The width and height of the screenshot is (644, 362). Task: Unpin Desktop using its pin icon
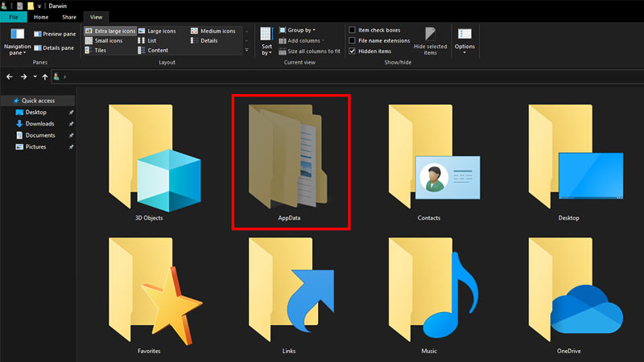(71, 112)
